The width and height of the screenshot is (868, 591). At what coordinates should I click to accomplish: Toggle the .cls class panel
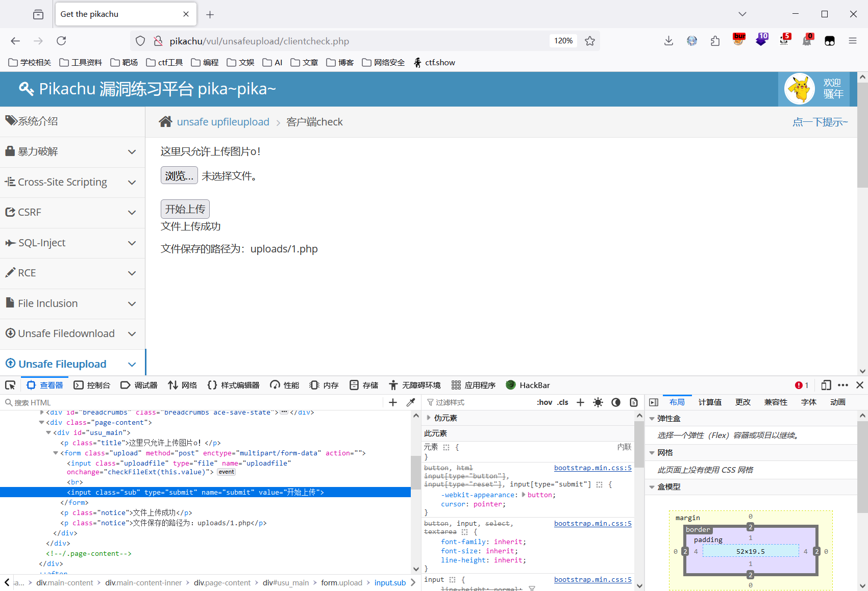pos(562,402)
